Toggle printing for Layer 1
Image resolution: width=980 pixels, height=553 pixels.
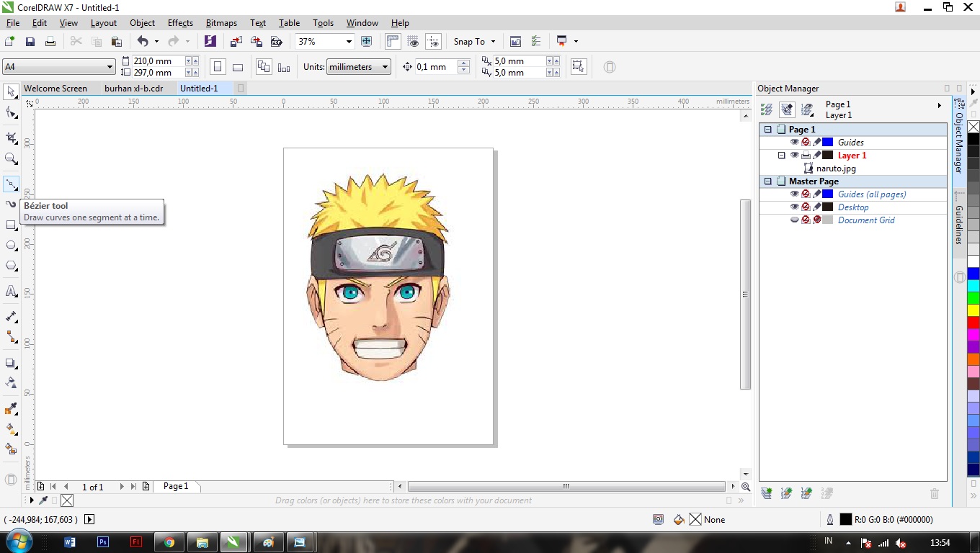tap(806, 156)
